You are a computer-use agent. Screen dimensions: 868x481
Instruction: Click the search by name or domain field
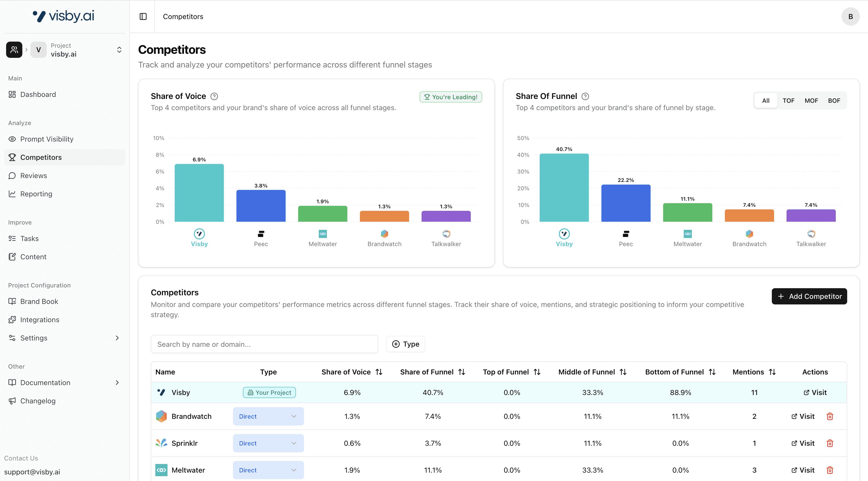pyautogui.click(x=264, y=344)
